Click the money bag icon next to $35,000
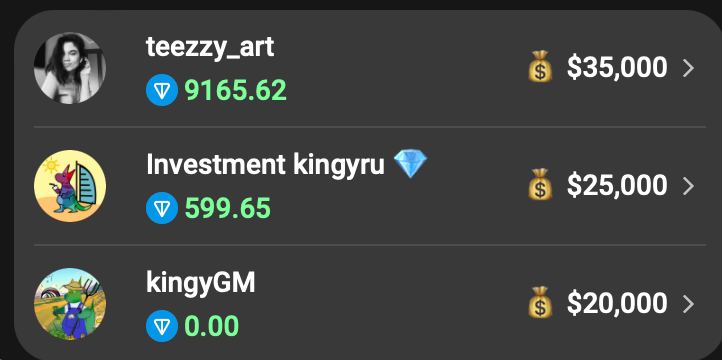Image resolution: width=722 pixels, height=360 pixels. pos(540,67)
